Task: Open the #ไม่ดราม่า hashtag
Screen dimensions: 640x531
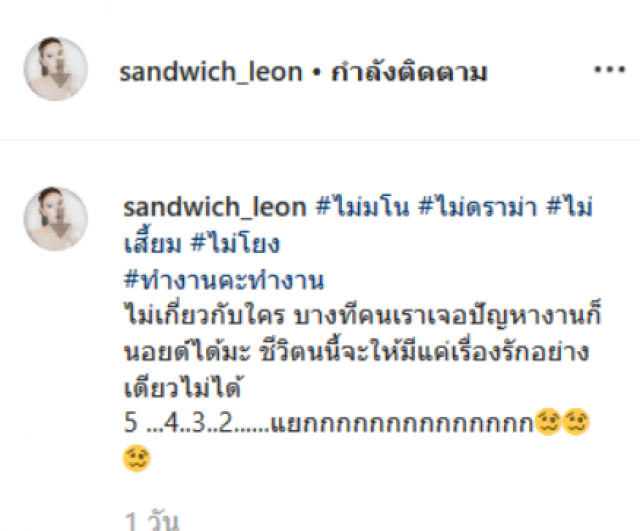Action: click(x=478, y=206)
